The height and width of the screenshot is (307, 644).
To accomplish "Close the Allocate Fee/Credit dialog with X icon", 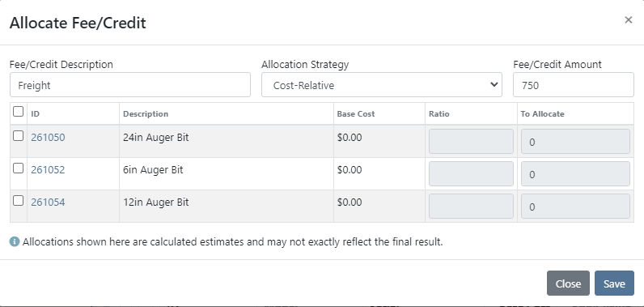I will pyautogui.click(x=628, y=19).
